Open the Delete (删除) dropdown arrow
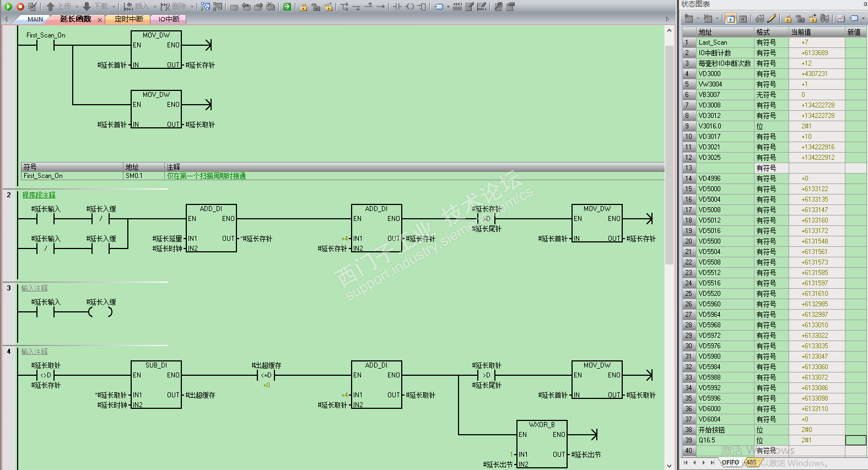The image size is (868, 470). point(192,7)
